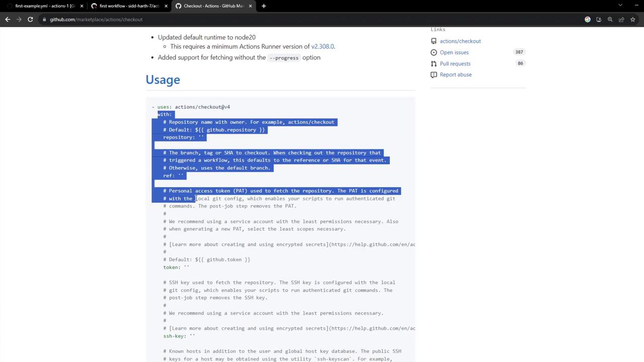Click the Google icon in the address bar
This screenshot has height=362, width=644.
(588, 20)
